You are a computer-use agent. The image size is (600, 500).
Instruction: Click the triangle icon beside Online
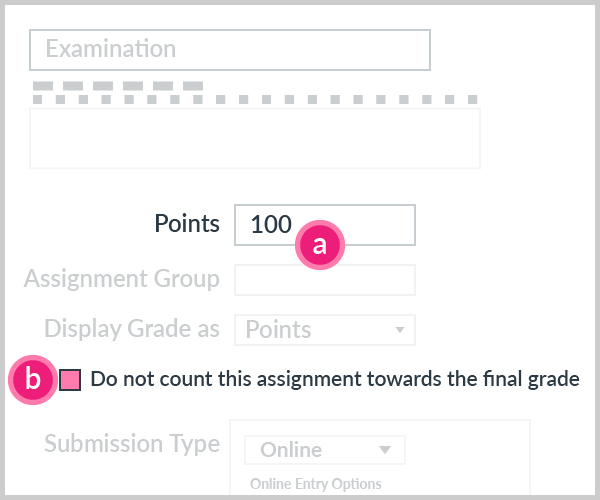(x=385, y=450)
